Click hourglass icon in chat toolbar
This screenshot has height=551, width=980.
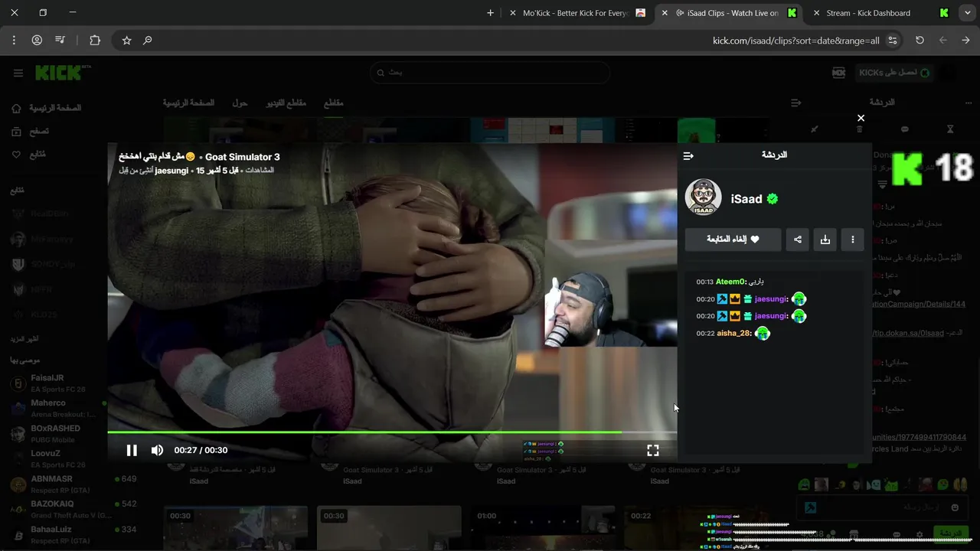[x=950, y=129]
